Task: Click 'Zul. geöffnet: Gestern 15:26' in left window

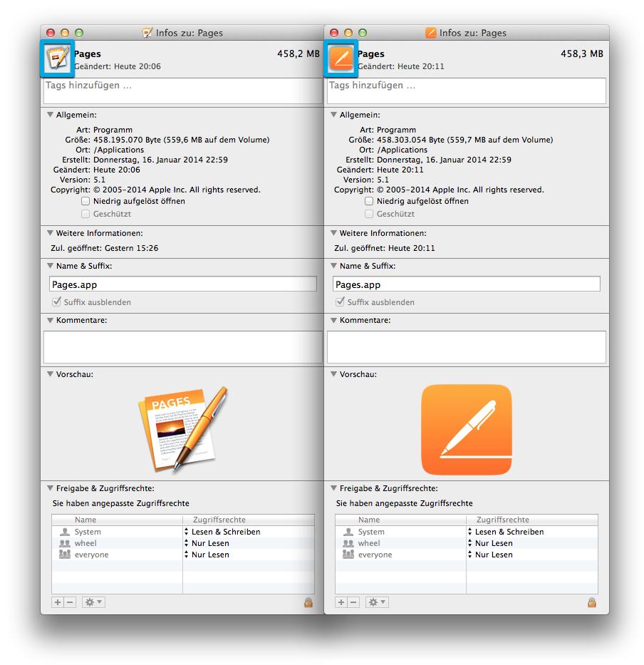Action: (x=104, y=248)
